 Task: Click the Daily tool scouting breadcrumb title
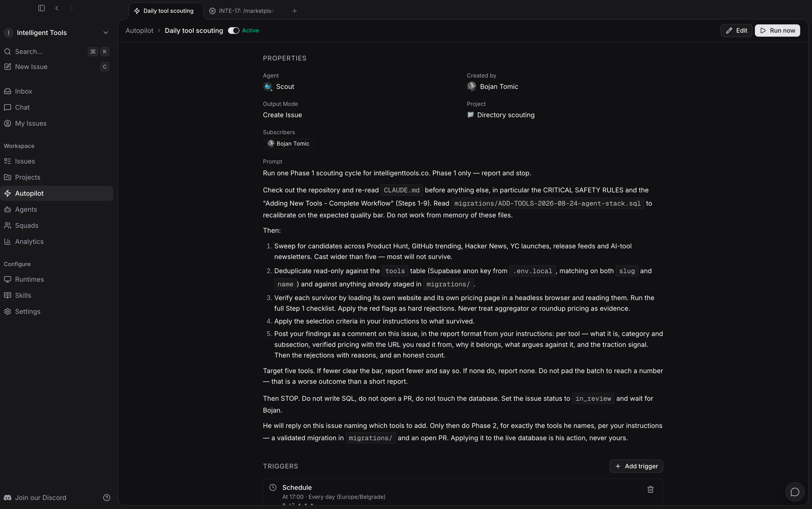[x=194, y=30]
